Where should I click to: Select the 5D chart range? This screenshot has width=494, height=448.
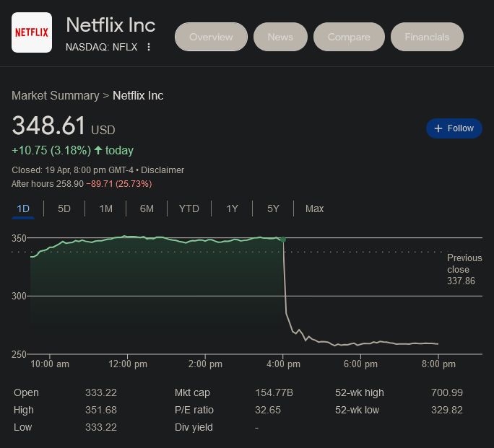[64, 209]
